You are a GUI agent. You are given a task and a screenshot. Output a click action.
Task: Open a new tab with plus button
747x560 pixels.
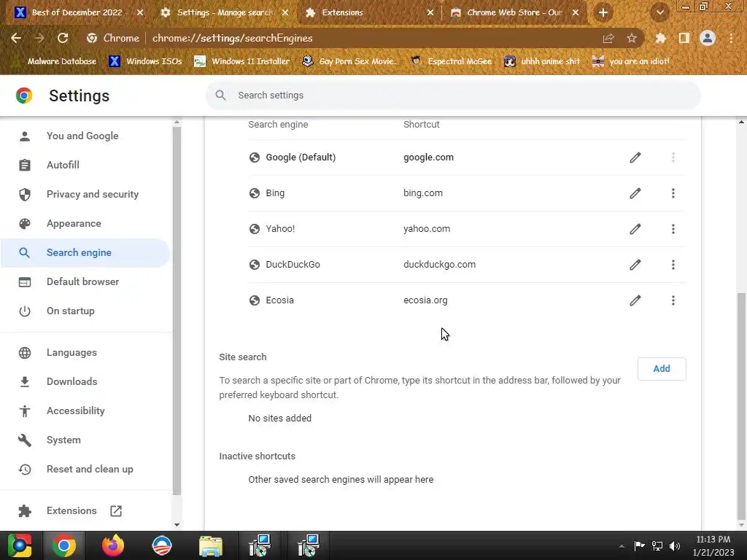(x=603, y=13)
